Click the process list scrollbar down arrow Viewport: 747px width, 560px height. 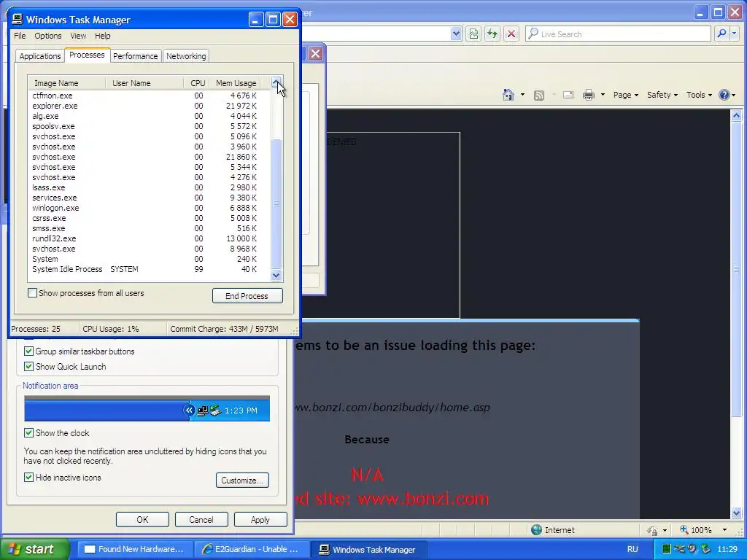click(276, 275)
